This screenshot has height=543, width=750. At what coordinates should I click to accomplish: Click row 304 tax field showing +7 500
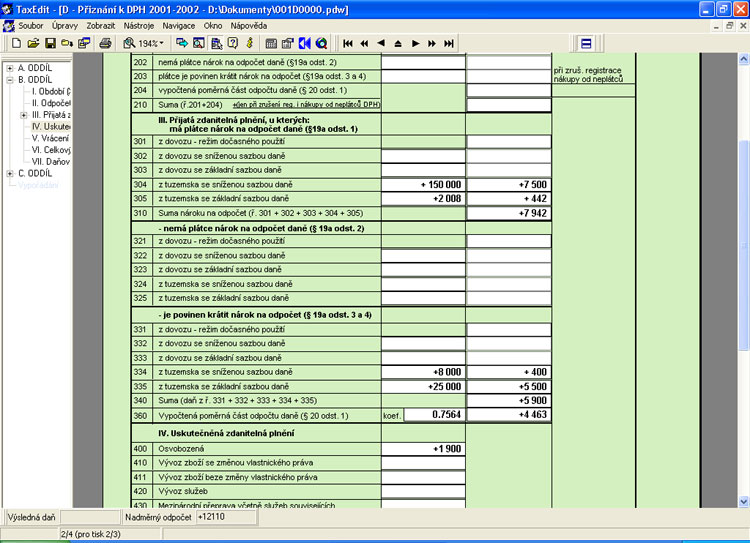click(x=509, y=185)
